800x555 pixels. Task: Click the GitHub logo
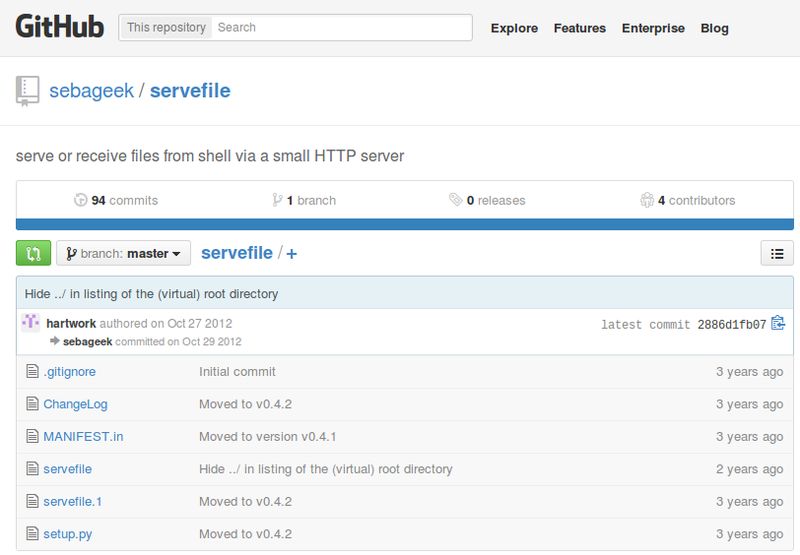pos(60,27)
